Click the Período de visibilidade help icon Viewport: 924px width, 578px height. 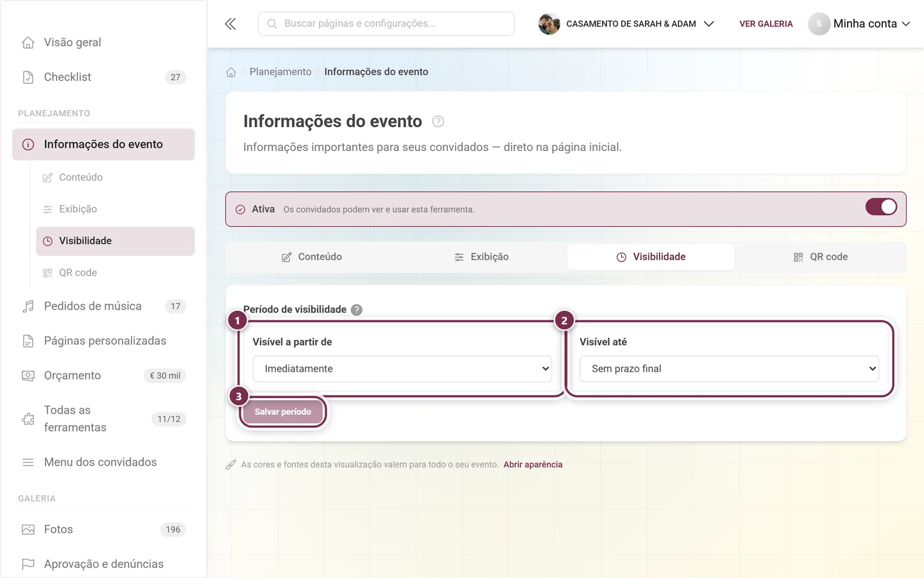coord(357,310)
